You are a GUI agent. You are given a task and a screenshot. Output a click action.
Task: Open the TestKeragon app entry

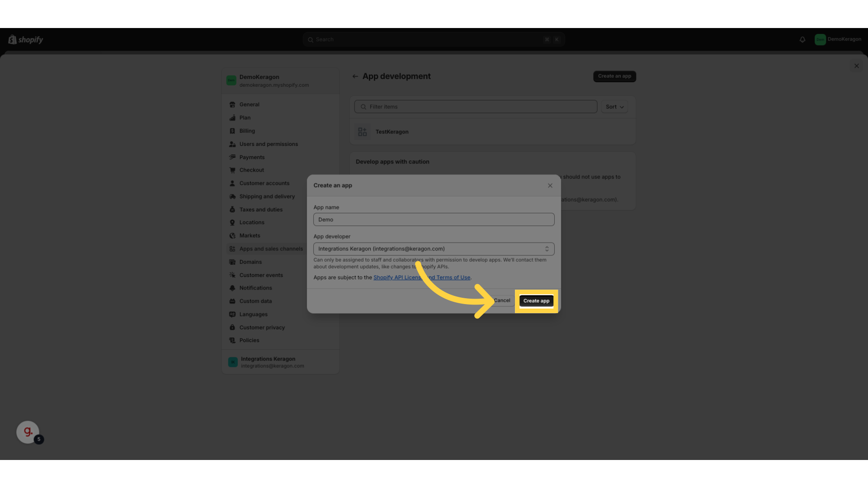tap(493, 132)
